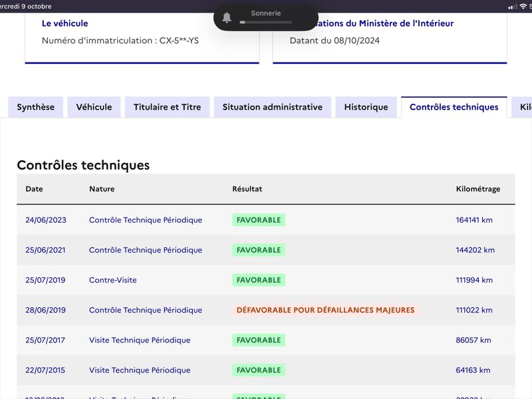
Task: Tap the Wi-Fi status icon
Action: (x=523, y=7)
